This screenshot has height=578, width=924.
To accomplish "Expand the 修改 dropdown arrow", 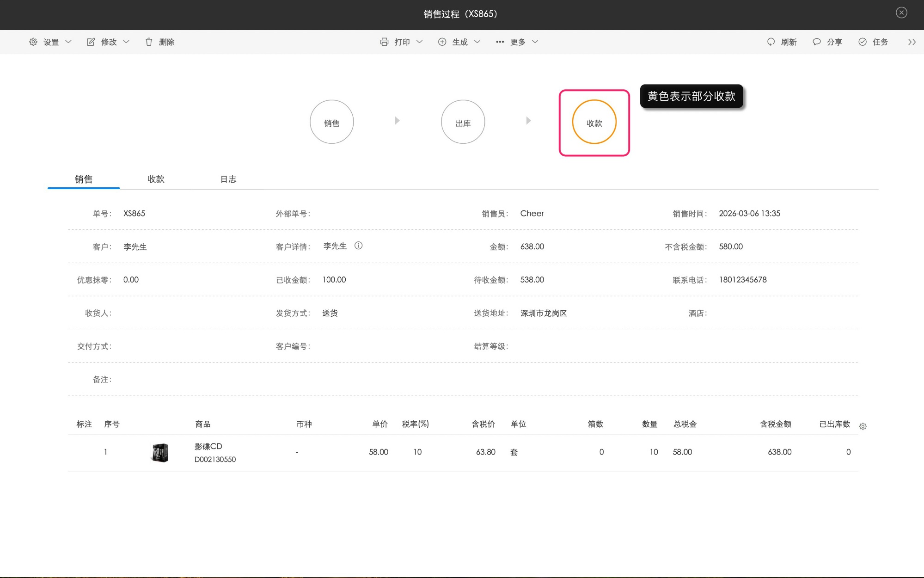I will click(x=126, y=42).
